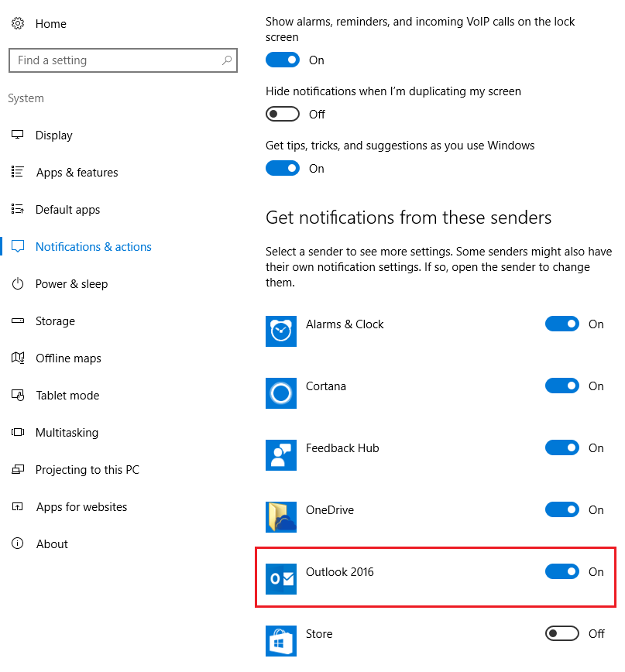Viewport: 625px width, 672px height.
Task: Open Alarms & Clock sender settings
Action: (345, 324)
